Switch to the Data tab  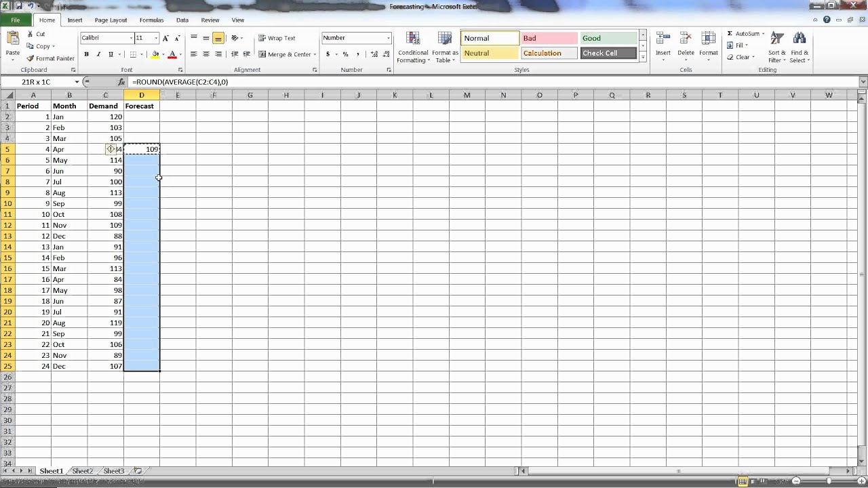182,20
